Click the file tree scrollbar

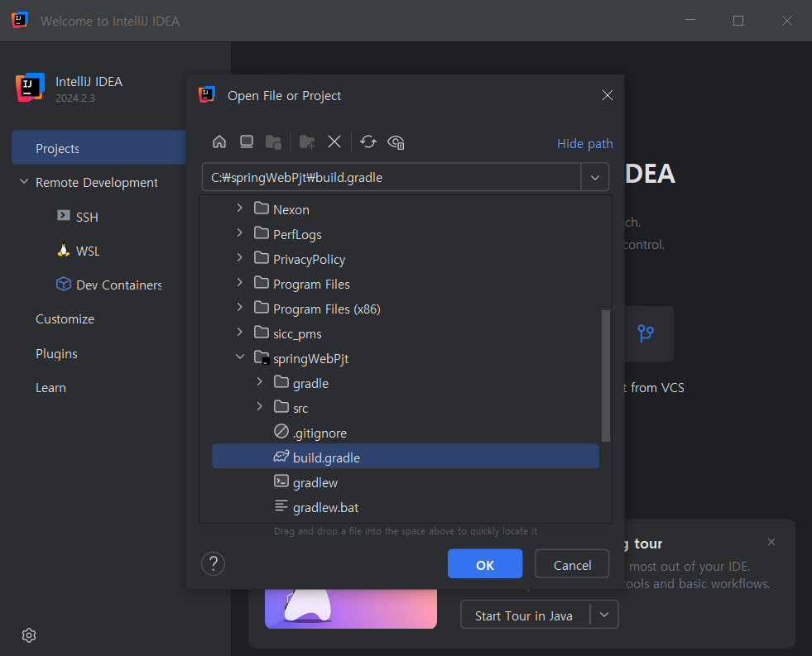[x=605, y=376]
